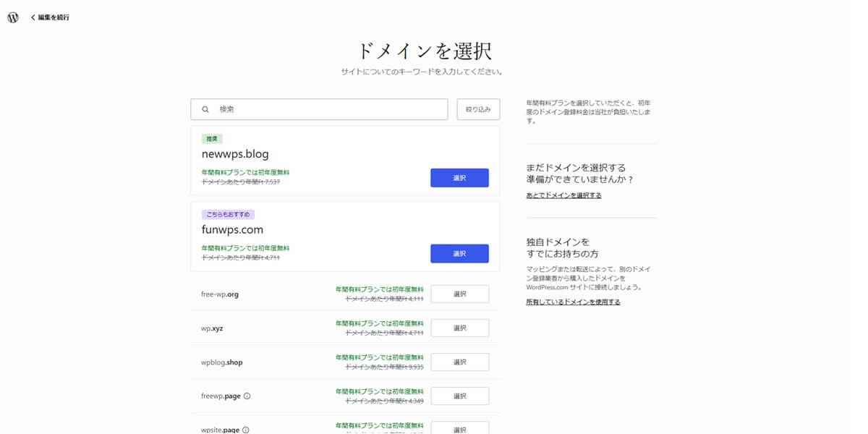Click the free-wp.org domain text
Screen dimensions: 868x434
click(x=220, y=294)
